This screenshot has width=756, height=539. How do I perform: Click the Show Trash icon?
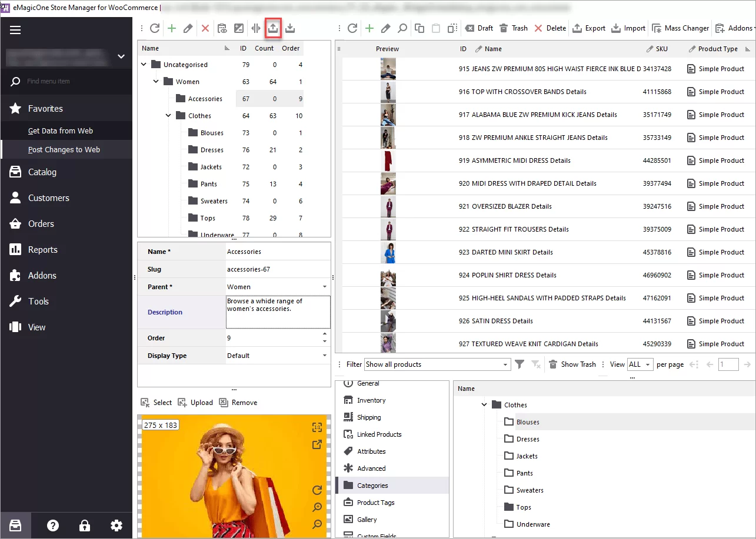[x=553, y=364]
